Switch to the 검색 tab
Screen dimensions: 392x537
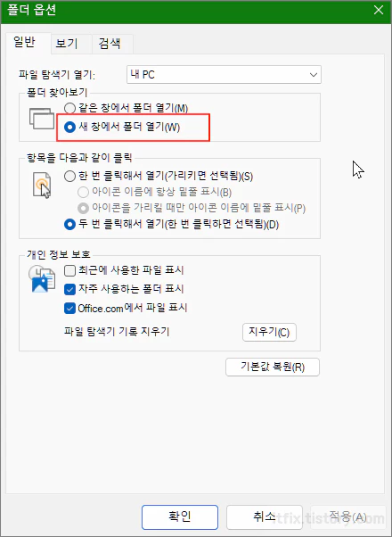(110, 44)
